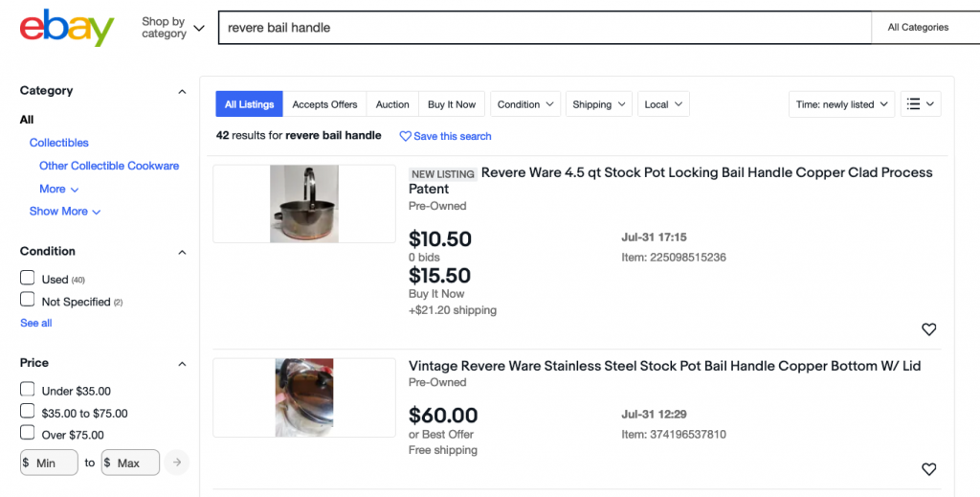Click the Jul-31 12:29 listing date
The height and width of the screenshot is (497, 980).
click(654, 414)
